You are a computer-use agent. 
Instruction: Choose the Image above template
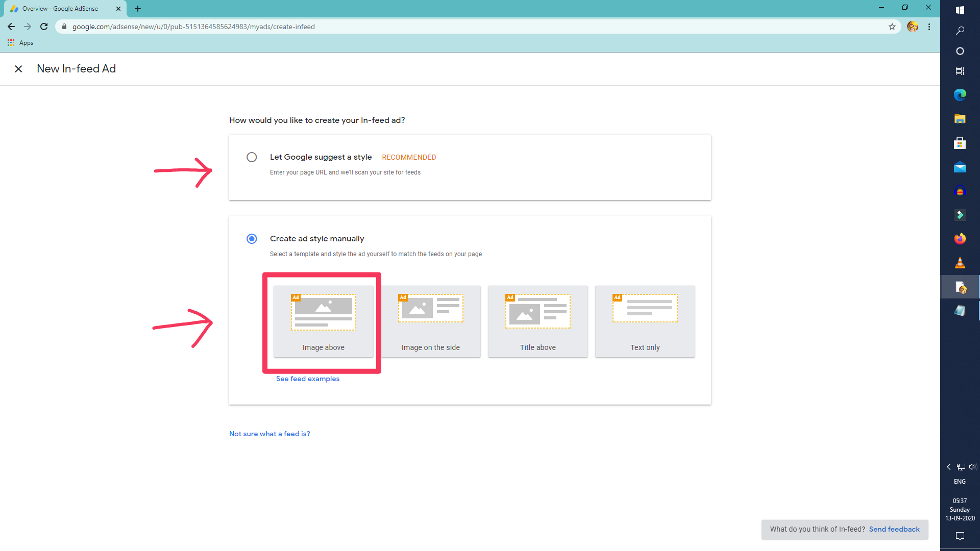(x=323, y=321)
